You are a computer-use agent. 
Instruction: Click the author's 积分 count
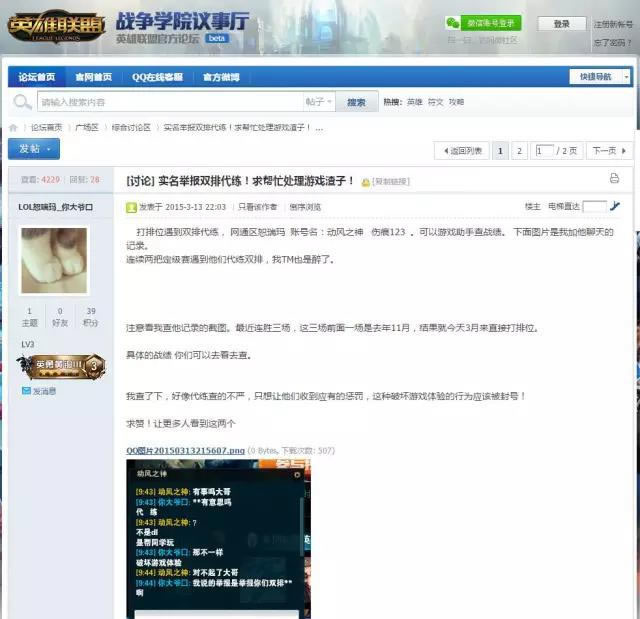click(x=91, y=317)
